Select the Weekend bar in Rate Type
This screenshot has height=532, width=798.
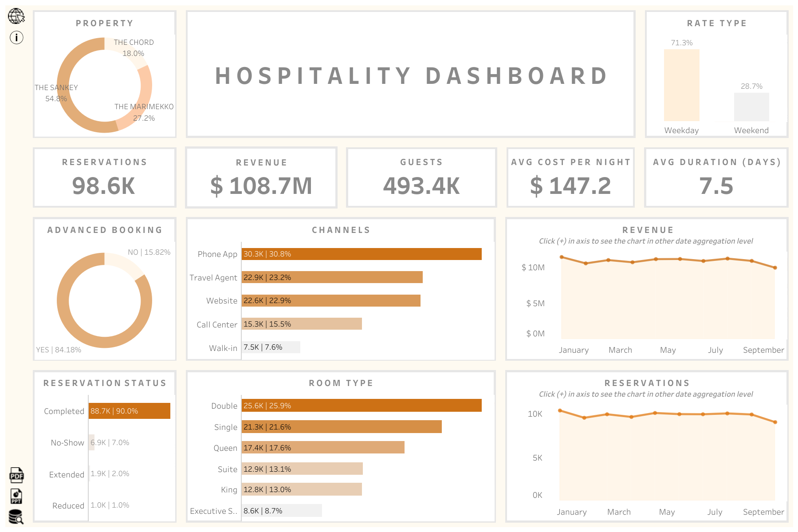coord(751,107)
